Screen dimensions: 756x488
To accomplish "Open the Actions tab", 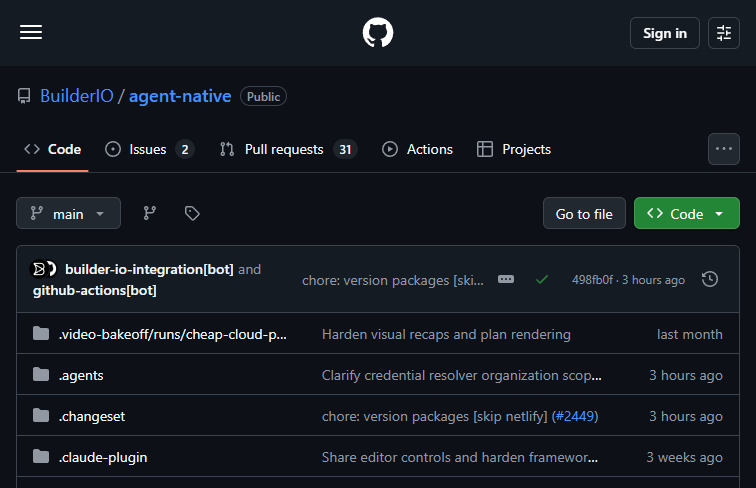I will (x=418, y=149).
